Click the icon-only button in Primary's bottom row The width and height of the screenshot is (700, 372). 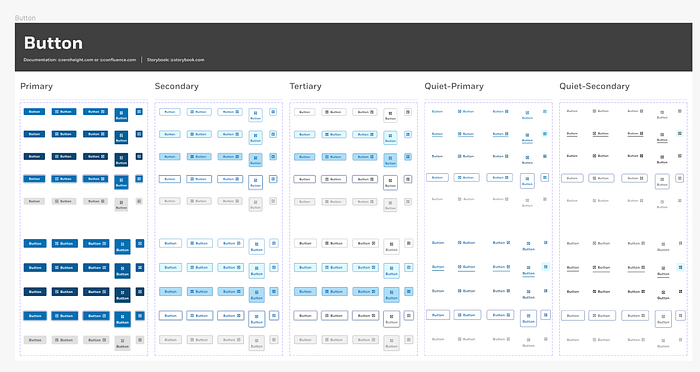click(140, 340)
